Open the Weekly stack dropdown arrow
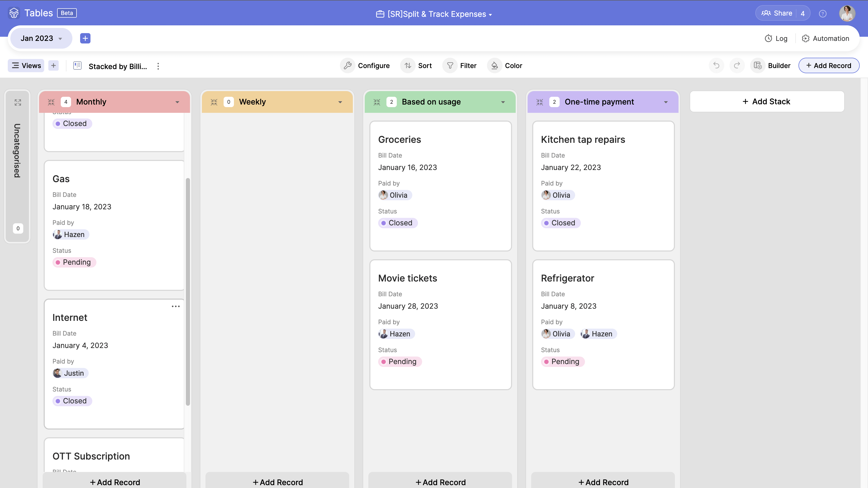 coord(340,102)
